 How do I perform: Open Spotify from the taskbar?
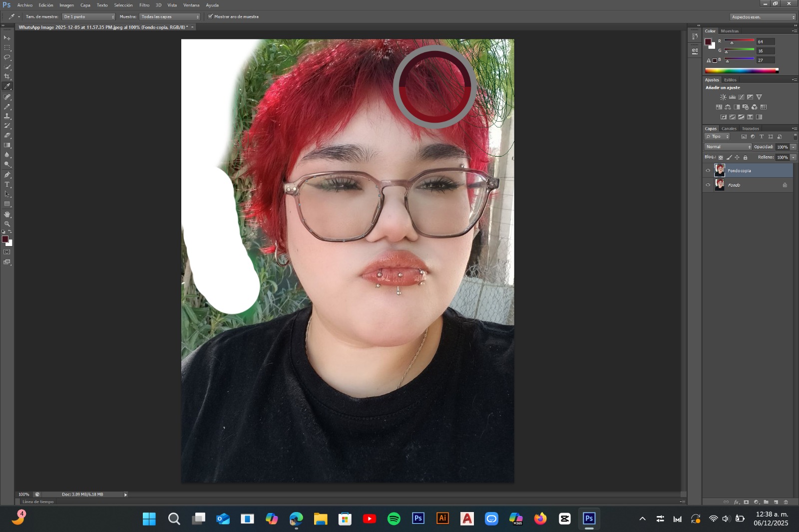[394, 519]
